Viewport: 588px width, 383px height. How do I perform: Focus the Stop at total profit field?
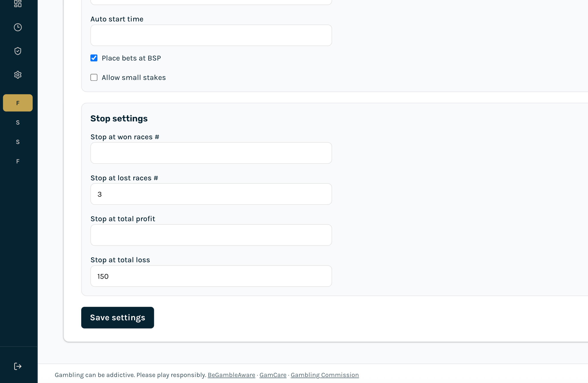[211, 235]
